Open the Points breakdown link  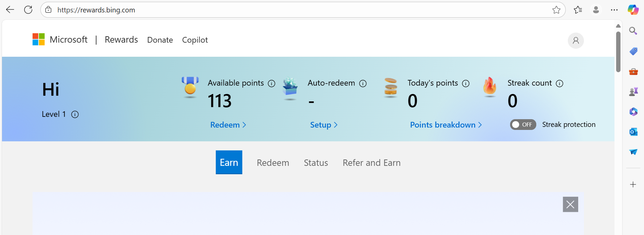(x=446, y=125)
